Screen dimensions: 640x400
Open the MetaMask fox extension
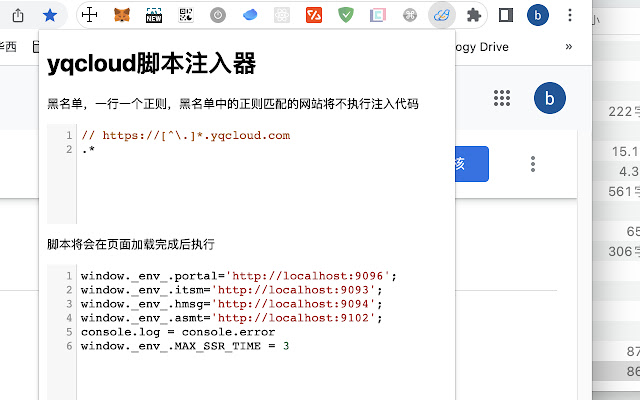122,16
